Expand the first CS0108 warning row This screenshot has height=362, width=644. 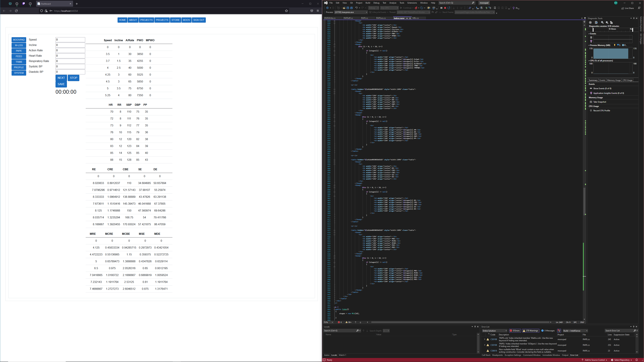click(485, 339)
